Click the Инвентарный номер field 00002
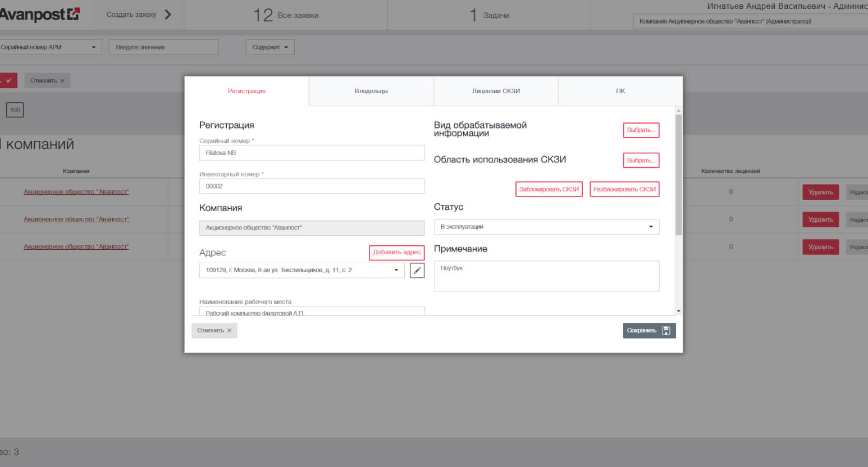The height and width of the screenshot is (467, 868). 312,186
